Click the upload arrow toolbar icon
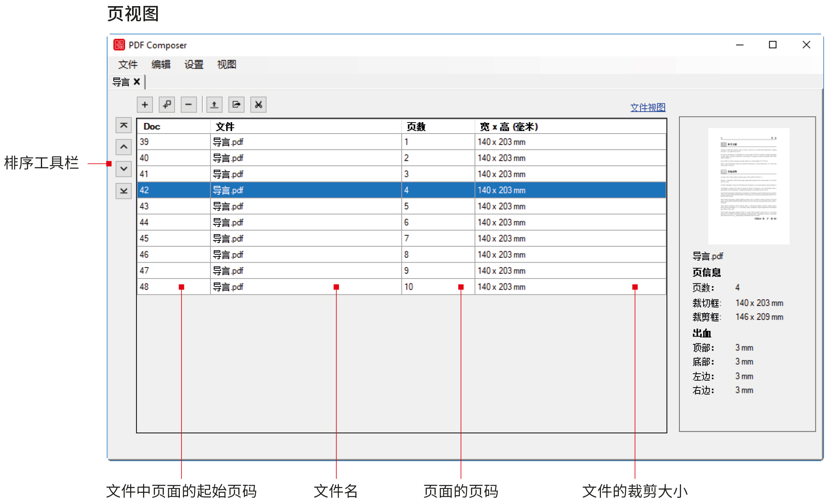 214,105
